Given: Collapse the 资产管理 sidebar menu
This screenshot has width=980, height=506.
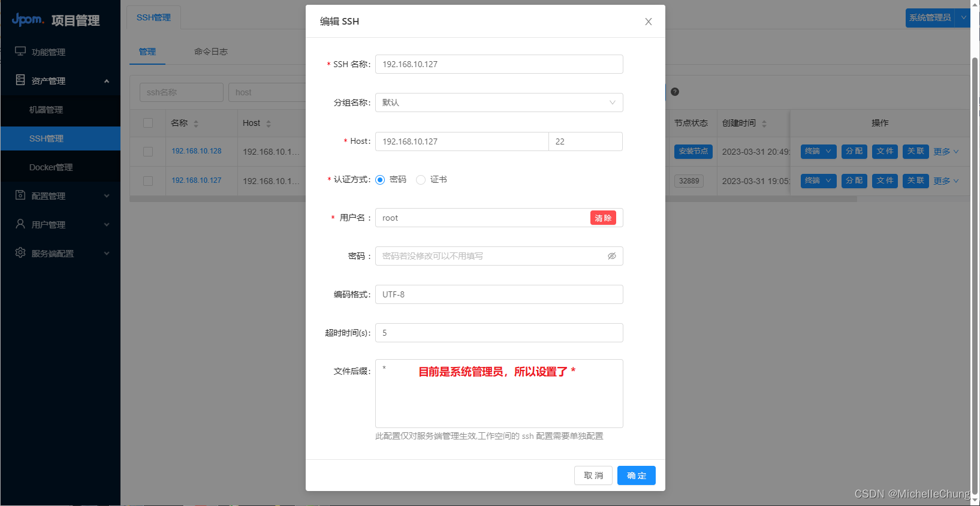Looking at the screenshot, I should pyautogui.click(x=107, y=81).
